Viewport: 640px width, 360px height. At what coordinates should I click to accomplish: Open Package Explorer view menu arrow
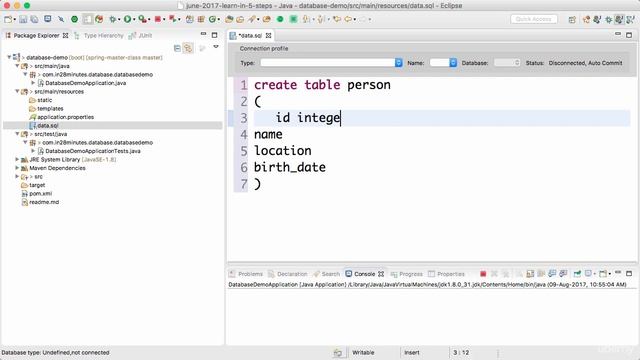coord(216,47)
